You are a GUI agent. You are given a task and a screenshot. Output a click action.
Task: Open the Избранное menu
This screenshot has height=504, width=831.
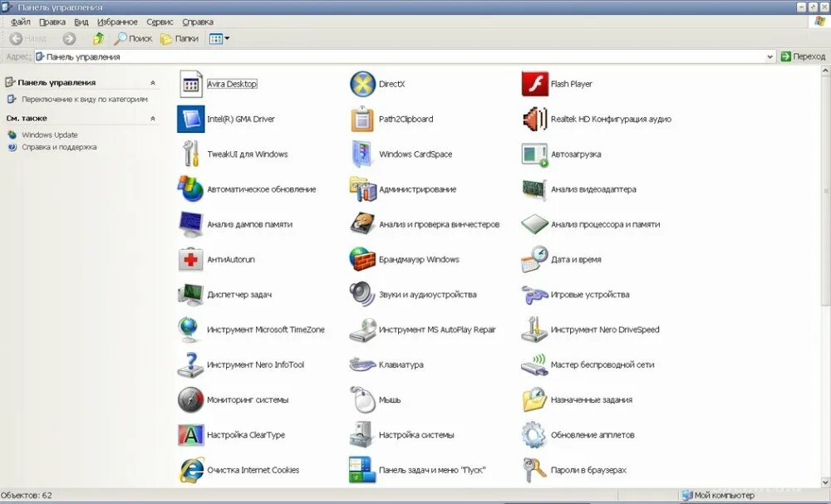click(117, 22)
